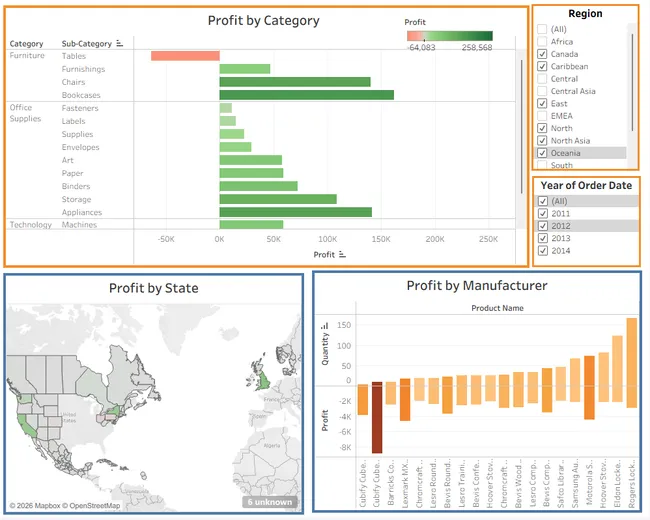Select the Envelopes profit bar

point(235,147)
